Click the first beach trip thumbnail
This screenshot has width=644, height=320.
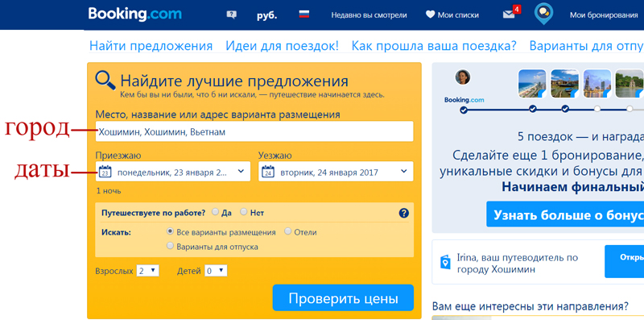tap(532, 84)
